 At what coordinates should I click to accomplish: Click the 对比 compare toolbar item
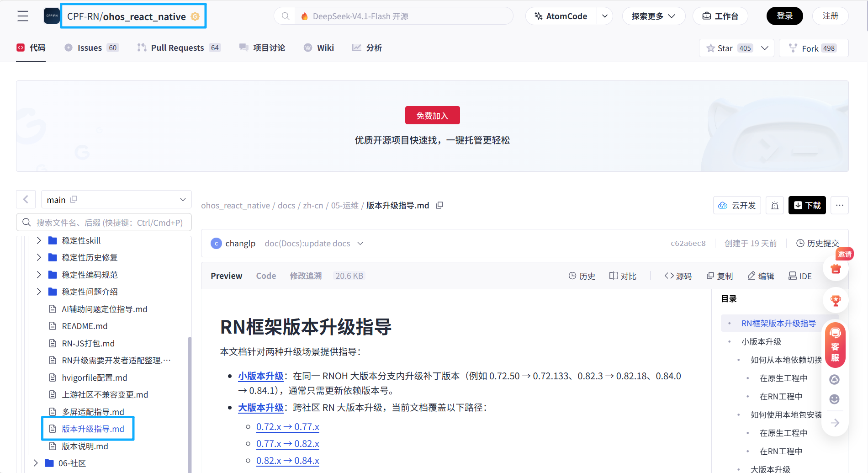[x=623, y=276]
